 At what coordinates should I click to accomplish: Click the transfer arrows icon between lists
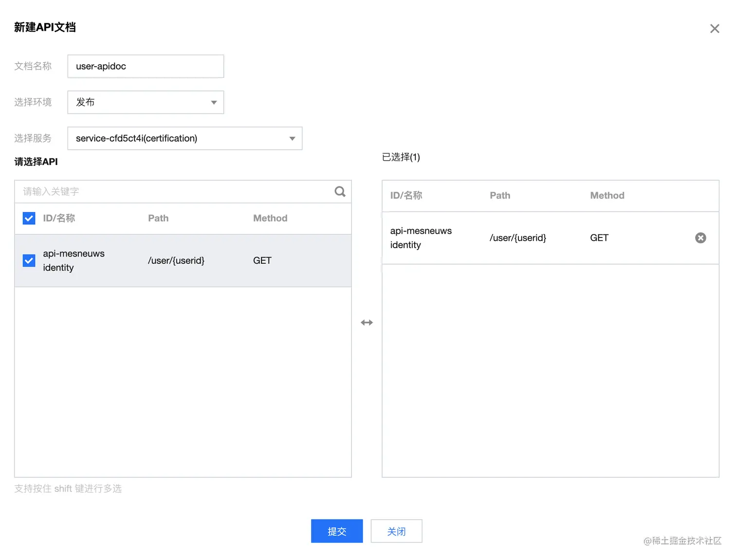pyautogui.click(x=367, y=323)
